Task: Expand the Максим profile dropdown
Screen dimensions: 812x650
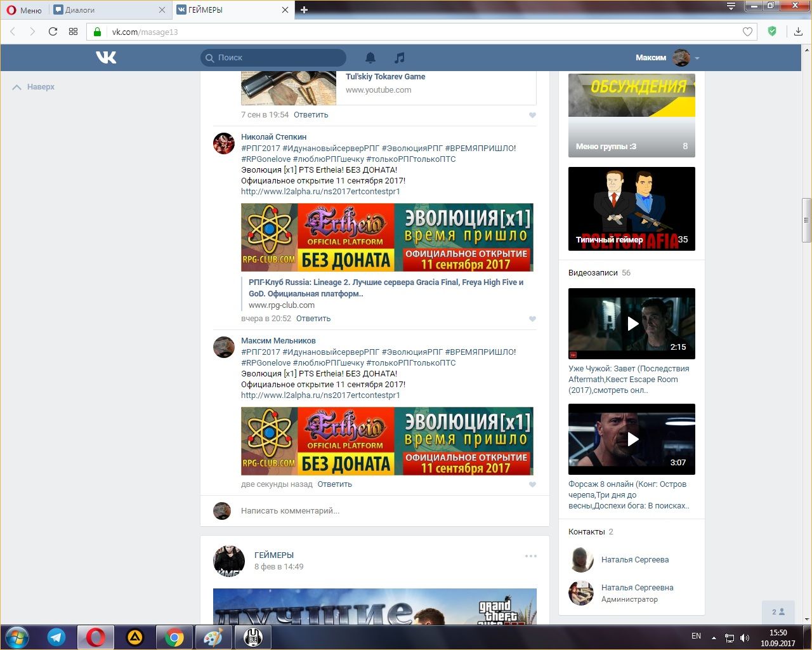Action: [667, 58]
